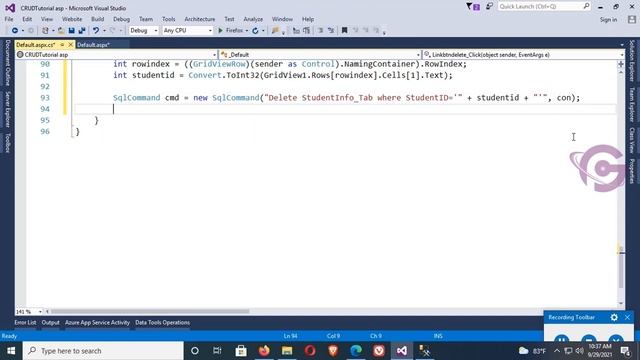Close the Default.aspx.cs tab
Image resolution: width=640 pixels, height=360 pixels.
(70, 44)
